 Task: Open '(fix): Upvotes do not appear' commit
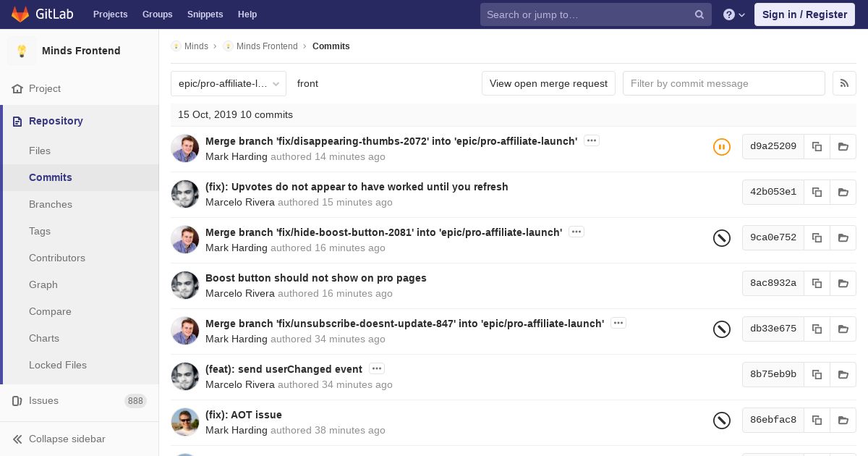(357, 187)
